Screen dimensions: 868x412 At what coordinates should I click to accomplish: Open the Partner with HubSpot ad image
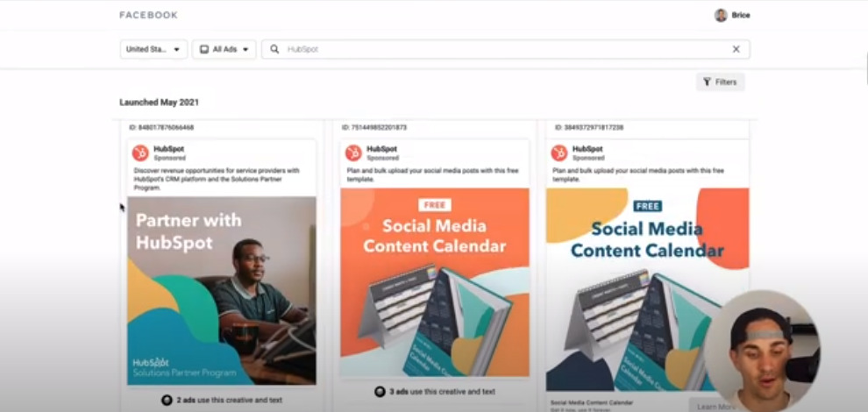[x=222, y=291]
